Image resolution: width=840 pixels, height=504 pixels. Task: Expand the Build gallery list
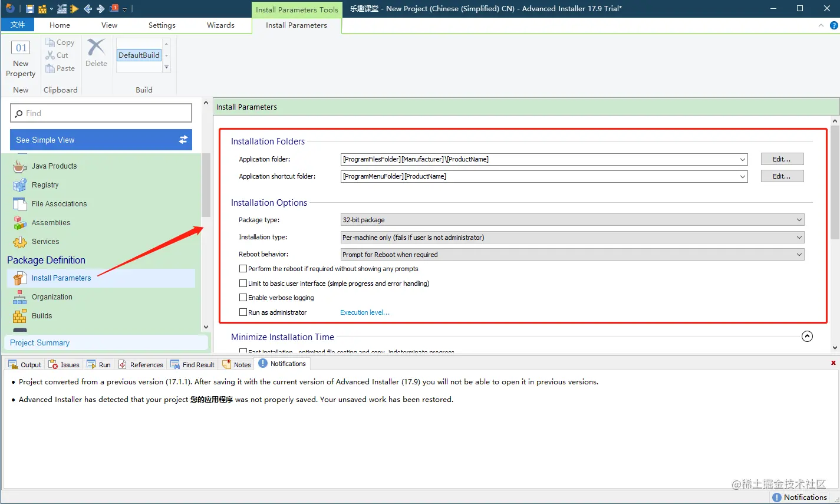[x=167, y=67]
